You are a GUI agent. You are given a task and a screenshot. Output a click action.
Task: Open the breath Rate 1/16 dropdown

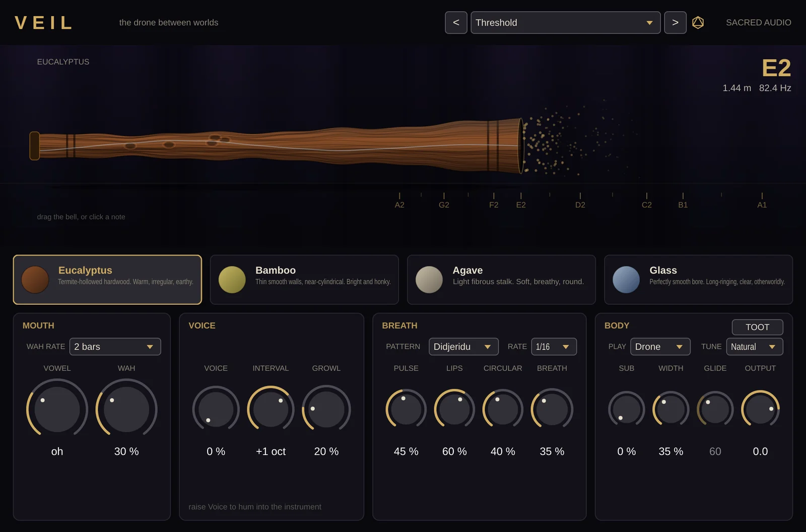[x=554, y=347]
